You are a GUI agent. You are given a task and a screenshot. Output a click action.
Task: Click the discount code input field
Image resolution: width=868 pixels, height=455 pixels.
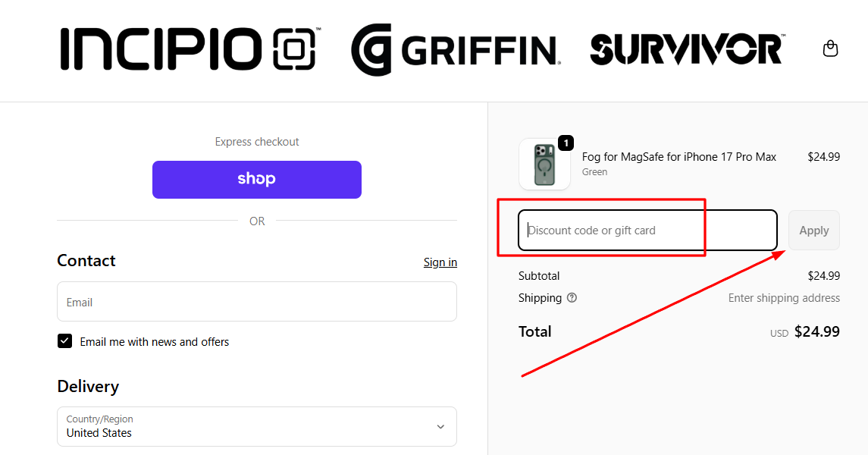(x=648, y=230)
